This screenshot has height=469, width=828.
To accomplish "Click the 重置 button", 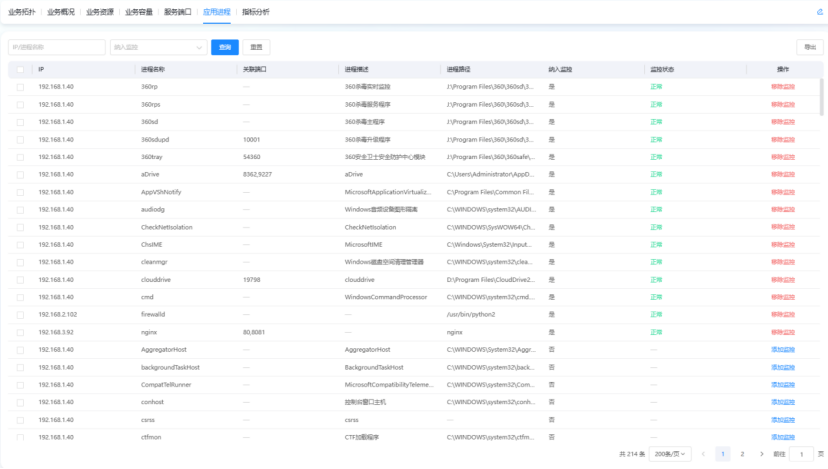I will 256,47.
